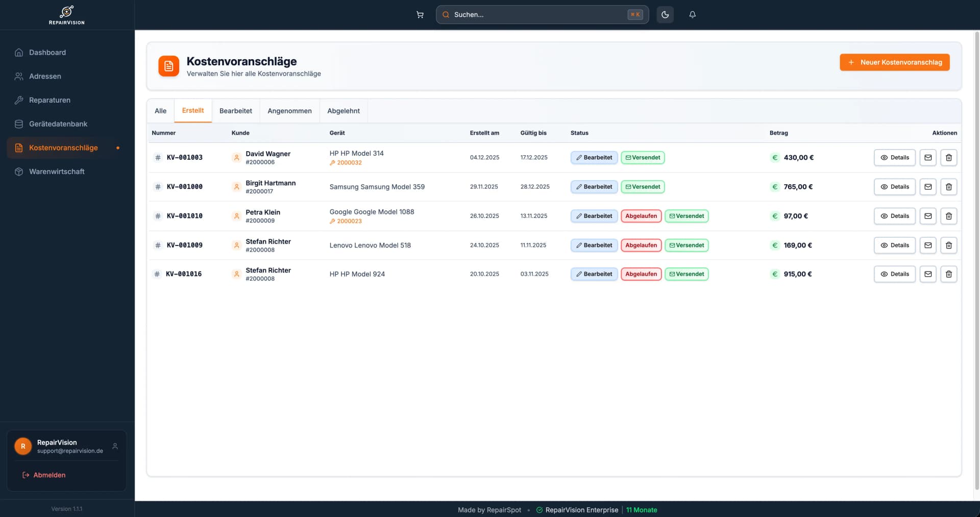Navigate to Warenwirtschaft in the sidebar

(x=57, y=171)
